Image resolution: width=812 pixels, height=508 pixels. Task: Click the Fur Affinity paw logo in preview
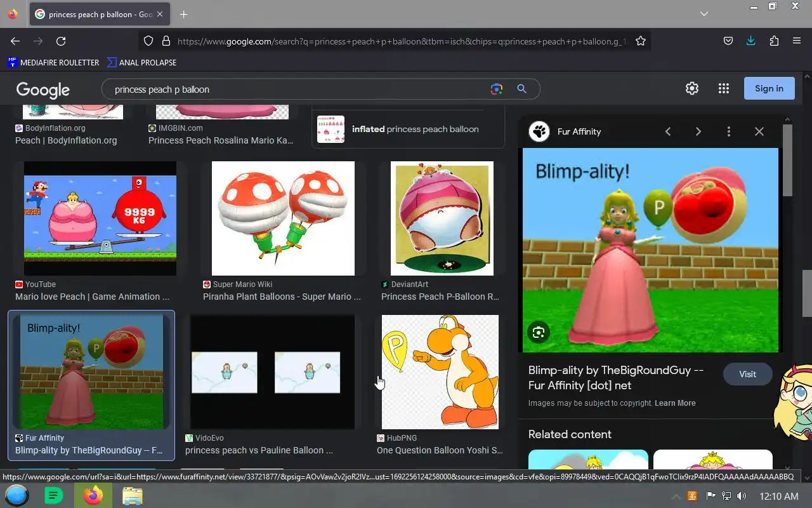[539, 131]
